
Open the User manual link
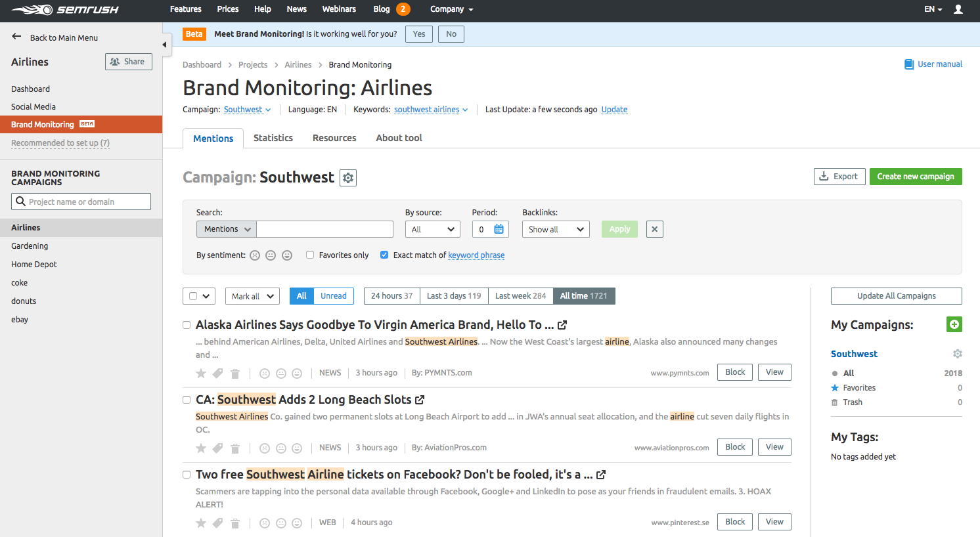pyautogui.click(x=933, y=64)
